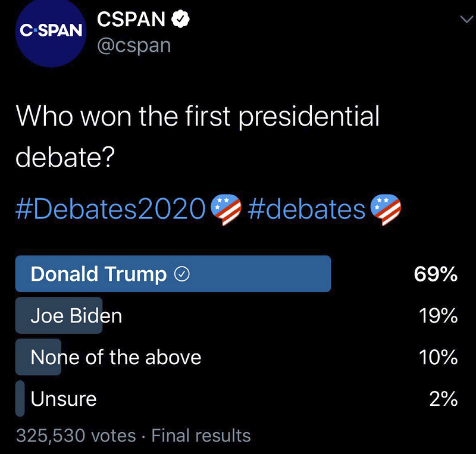
Task: Click the 19% result for Joe Biden
Action: click(438, 316)
